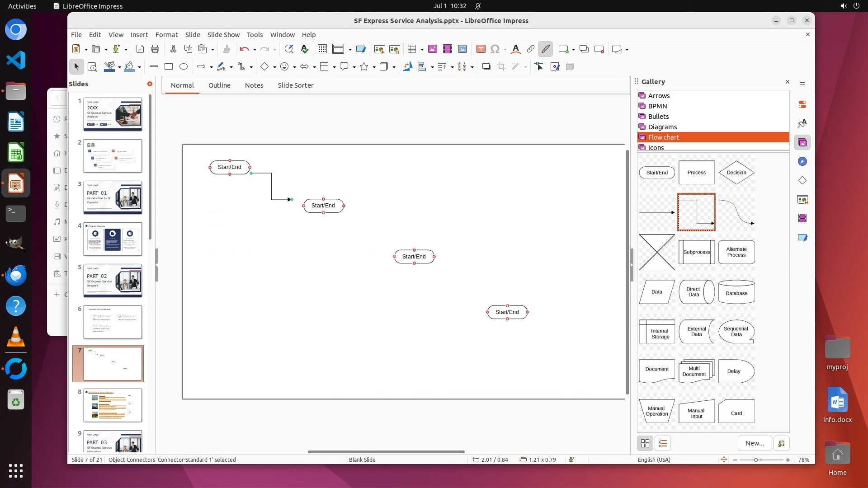The width and height of the screenshot is (868, 488).
Task: Select slide 4 thumbnail in Slides panel
Action: pos(113,239)
